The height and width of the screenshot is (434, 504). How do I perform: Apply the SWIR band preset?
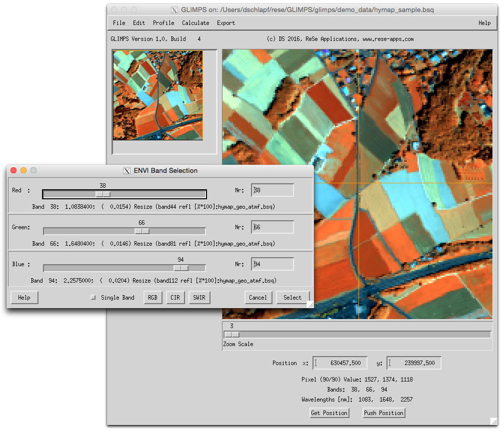(199, 298)
